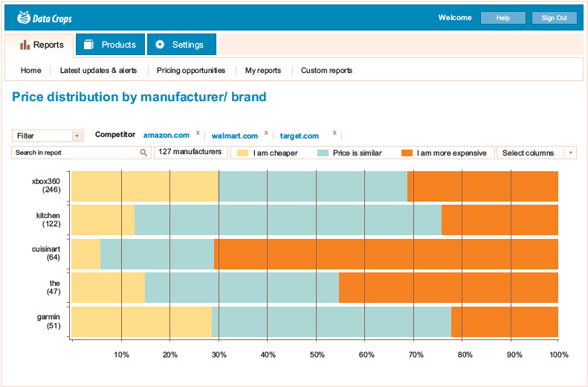Click the Data Crops logo

click(45, 18)
